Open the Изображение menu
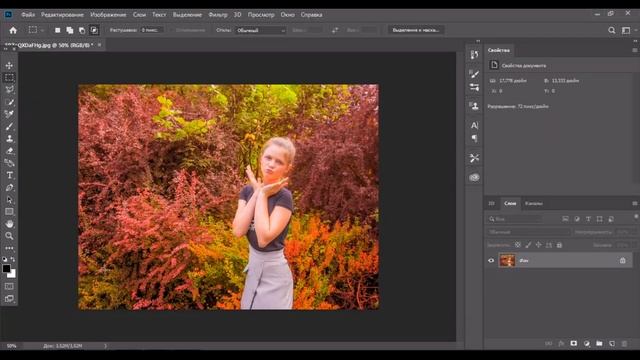Image resolution: width=640 pixels, height=360 pixels. point(108,15)
